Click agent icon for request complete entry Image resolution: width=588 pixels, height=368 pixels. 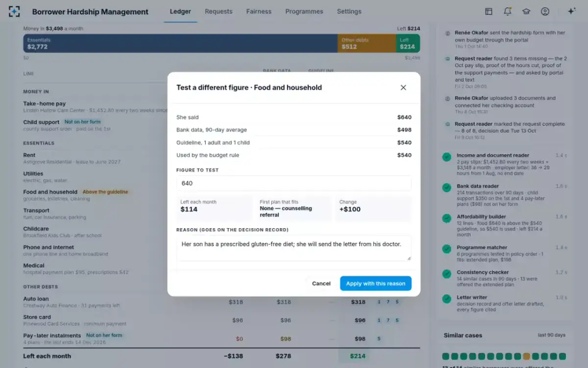(x=447, y=124)
